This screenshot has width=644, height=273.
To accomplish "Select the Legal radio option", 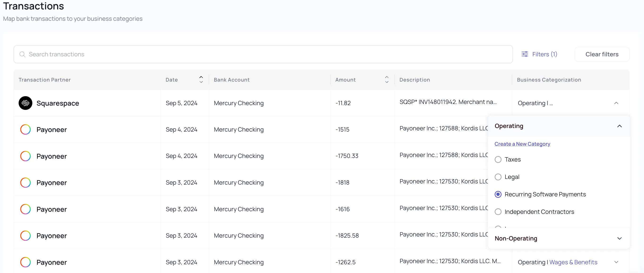I will tap(498, 177).
